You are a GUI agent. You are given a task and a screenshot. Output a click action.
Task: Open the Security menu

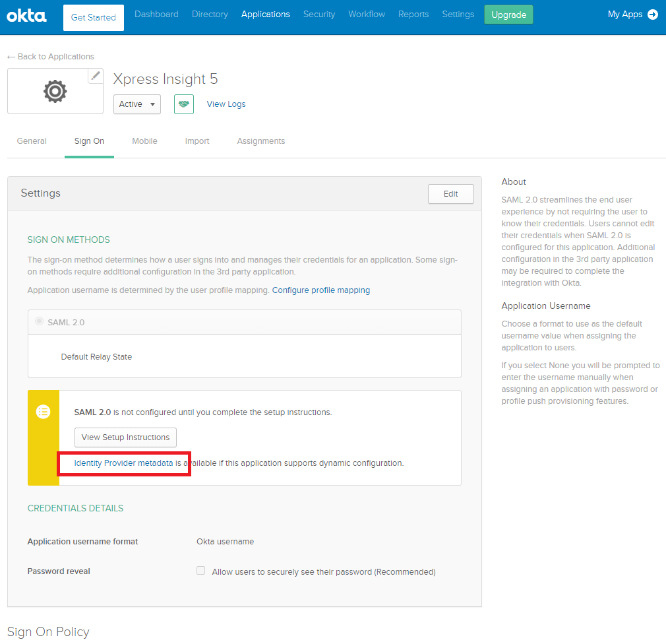click(319, 15)
